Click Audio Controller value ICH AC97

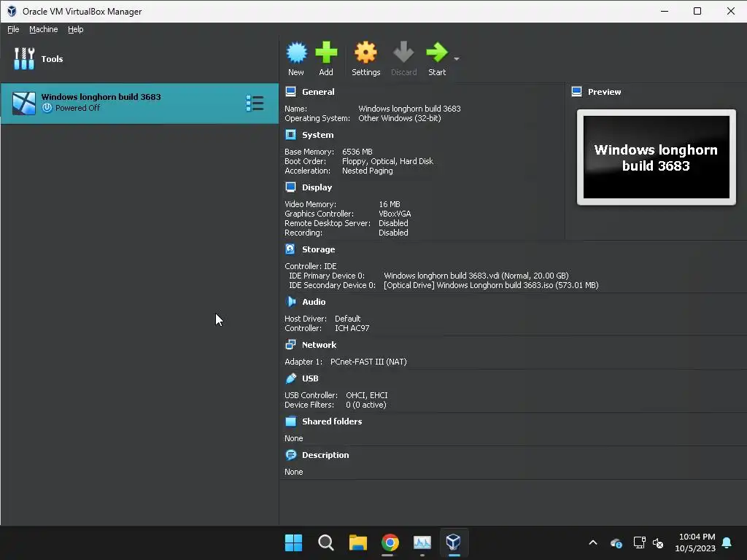(352, 328)
